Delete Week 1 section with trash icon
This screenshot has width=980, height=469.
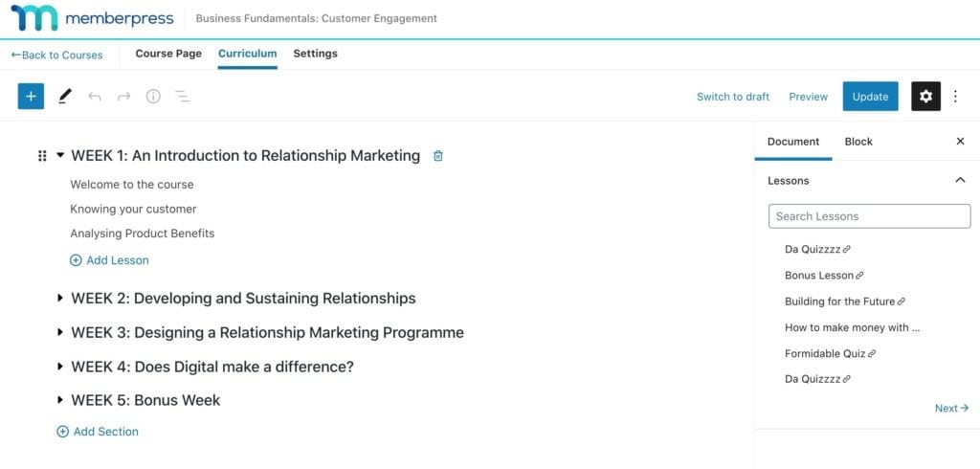click(438, 156)
